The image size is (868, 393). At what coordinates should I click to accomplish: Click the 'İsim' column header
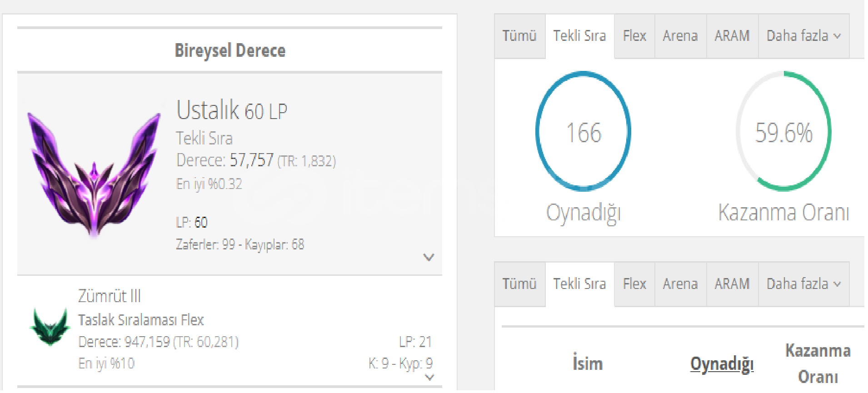coord(588,364)
